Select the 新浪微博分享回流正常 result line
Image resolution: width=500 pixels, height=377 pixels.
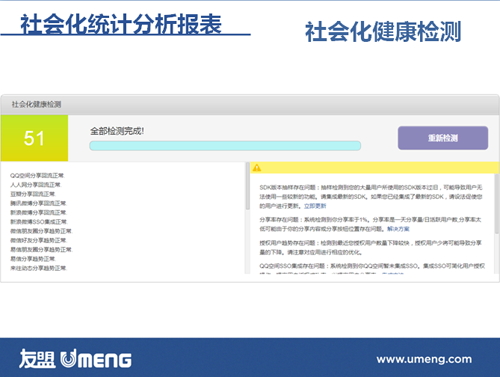click(x=39, y=213)
